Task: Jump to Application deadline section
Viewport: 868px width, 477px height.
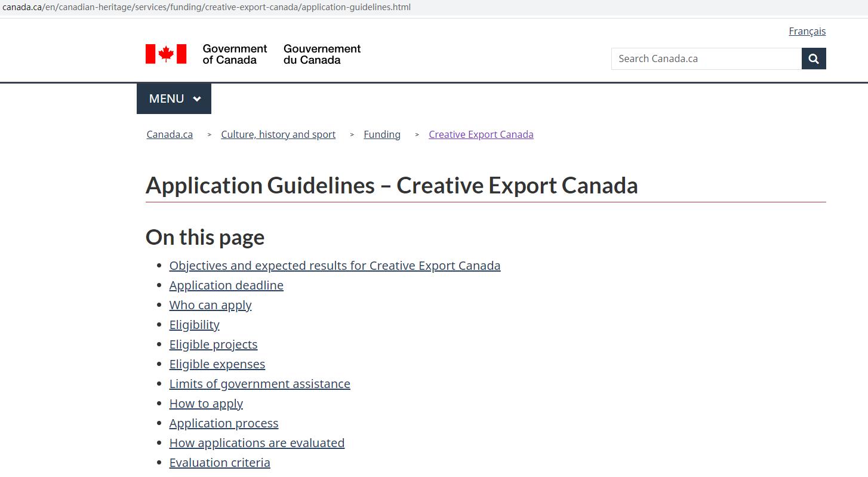Action: click(x=226, y=285)
